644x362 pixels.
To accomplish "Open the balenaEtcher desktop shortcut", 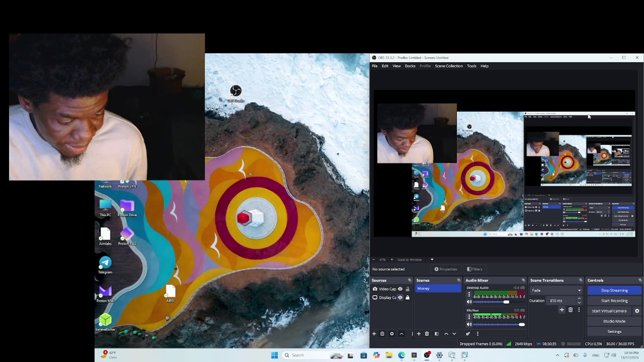I will (x=105, y=322).
